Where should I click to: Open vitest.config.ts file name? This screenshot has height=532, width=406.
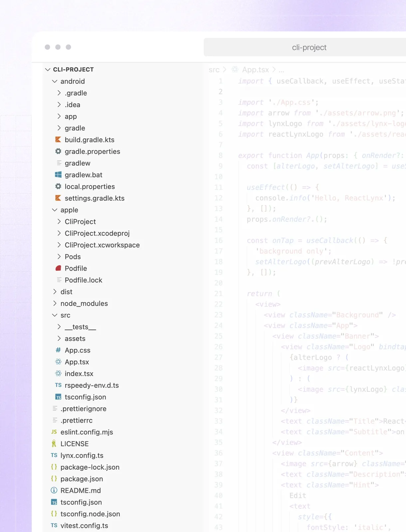coord(84,525)
